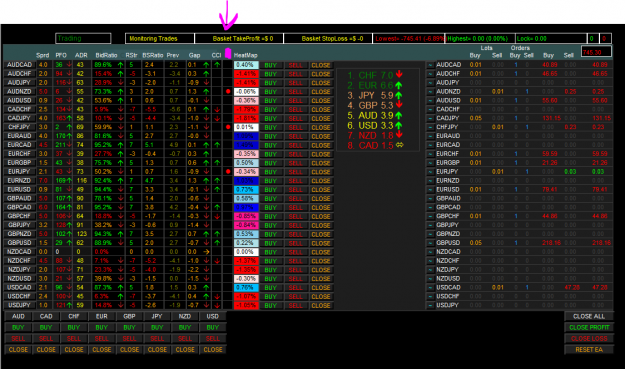This screenshot has width=625, height=369.
Task: Click BUY under the GBP basket
Action: 129,328
